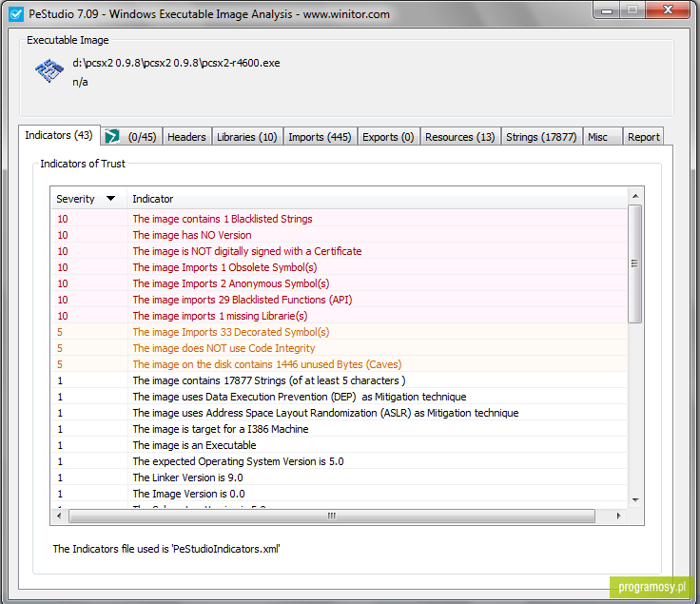Select 'The Linker Version is 9.0' row
Viewport: 700px width, 604px height.
(339, 477)
